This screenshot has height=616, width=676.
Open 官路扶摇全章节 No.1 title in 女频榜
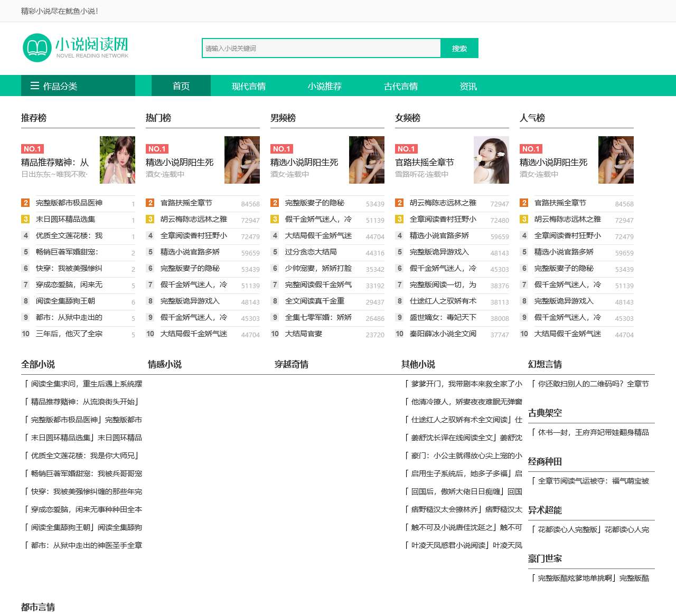[425, 163]
